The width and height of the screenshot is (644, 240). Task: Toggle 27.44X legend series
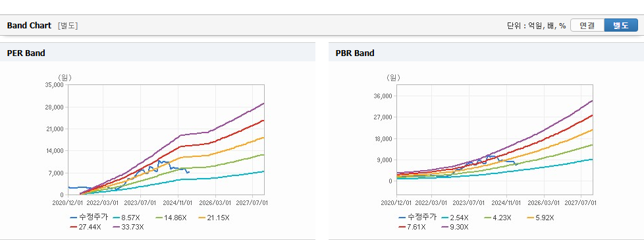tap(85, 226)
